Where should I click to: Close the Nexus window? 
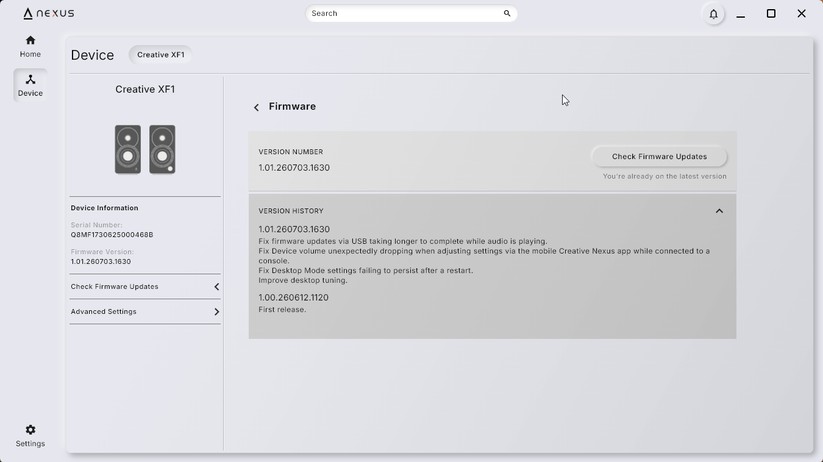[x=801, y=14]
